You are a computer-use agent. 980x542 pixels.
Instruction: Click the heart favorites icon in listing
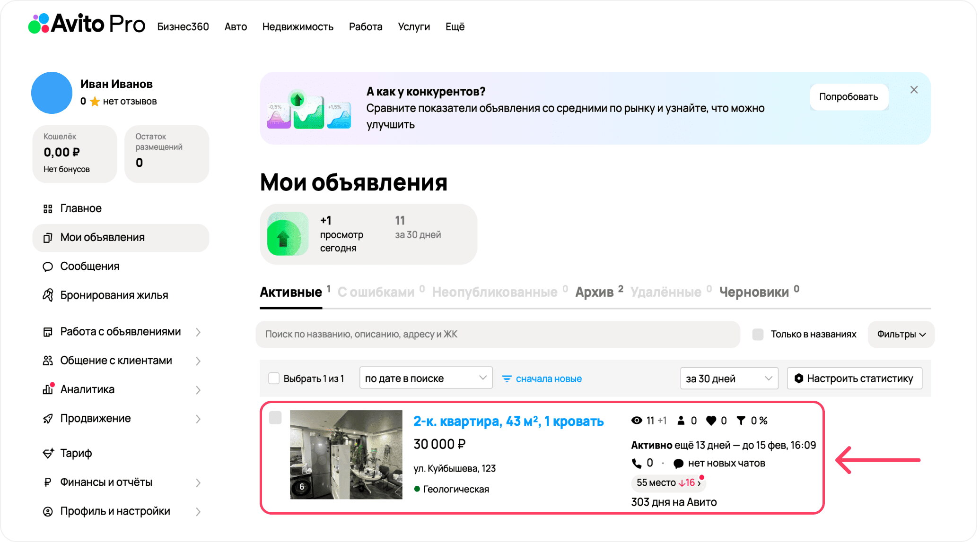click(x=711, y=421)
